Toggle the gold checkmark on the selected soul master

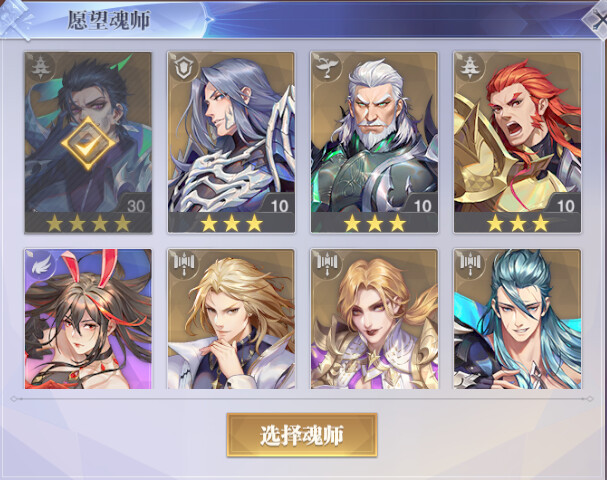pyautogui.click(x=88, y=143)
